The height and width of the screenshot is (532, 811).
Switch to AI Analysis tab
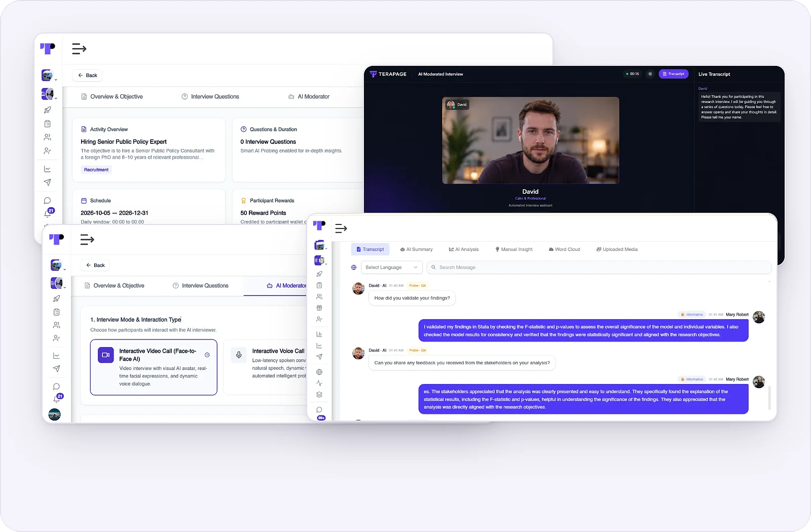tap(464, 249)
